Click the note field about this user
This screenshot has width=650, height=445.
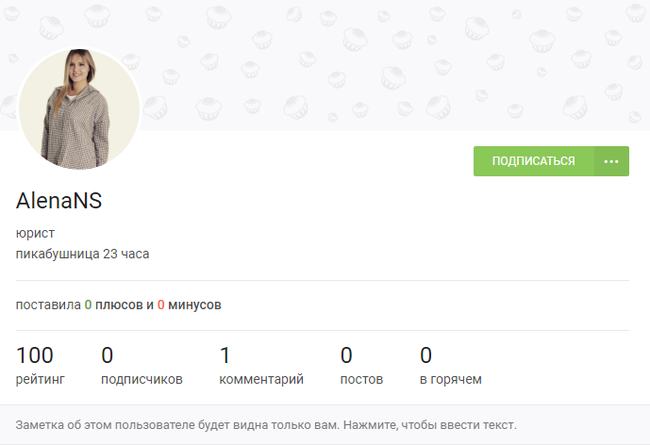pyautogui.click(x=266, y=425)
